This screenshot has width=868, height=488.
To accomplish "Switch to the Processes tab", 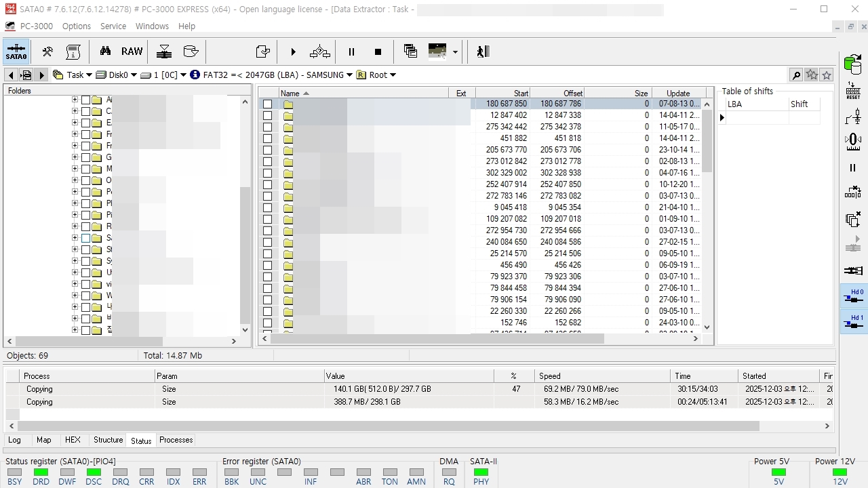I will (x=176, y=440).
